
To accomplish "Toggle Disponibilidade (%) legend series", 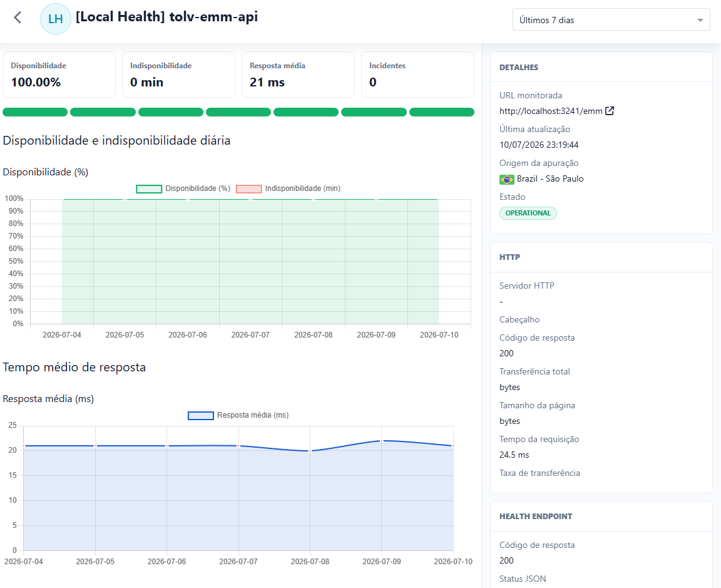I will (x=183, y=188).
